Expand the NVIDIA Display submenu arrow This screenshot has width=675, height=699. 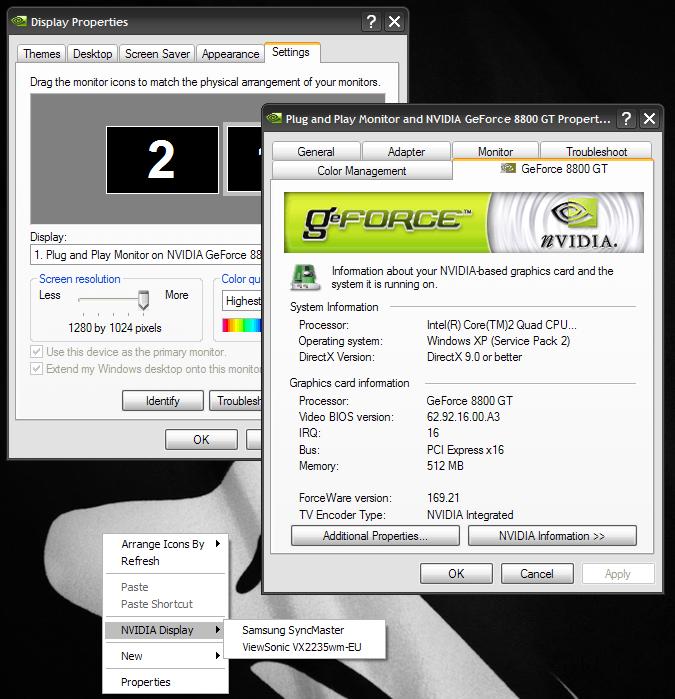coord(218,629)
